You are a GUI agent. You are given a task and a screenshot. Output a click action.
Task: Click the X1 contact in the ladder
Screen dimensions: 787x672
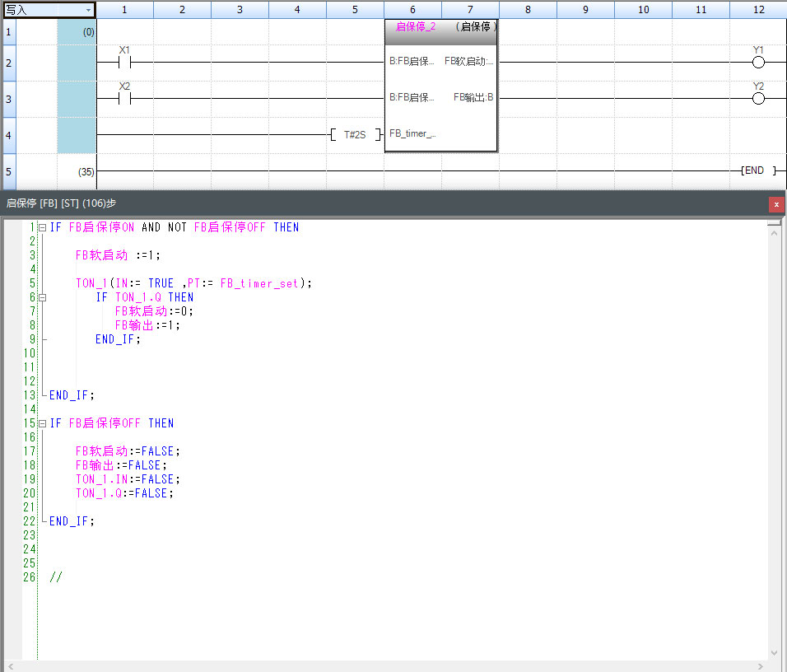pos(125,63)
